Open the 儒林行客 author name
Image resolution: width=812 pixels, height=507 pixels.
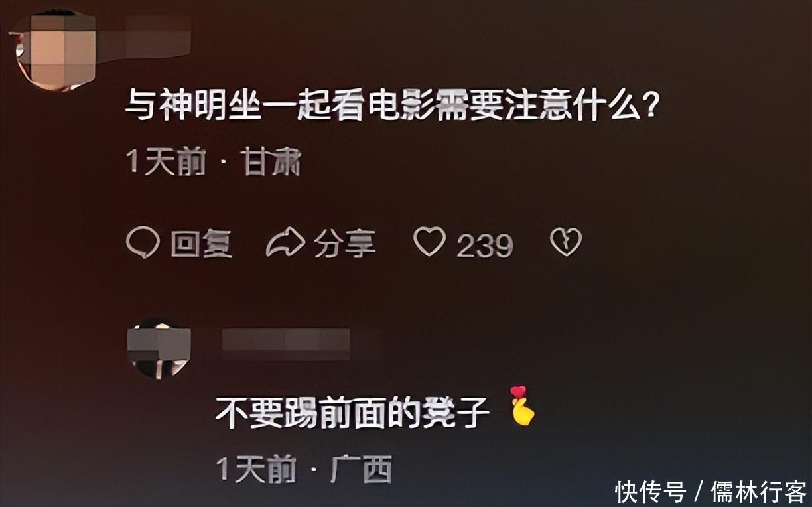tap(758, 492)
